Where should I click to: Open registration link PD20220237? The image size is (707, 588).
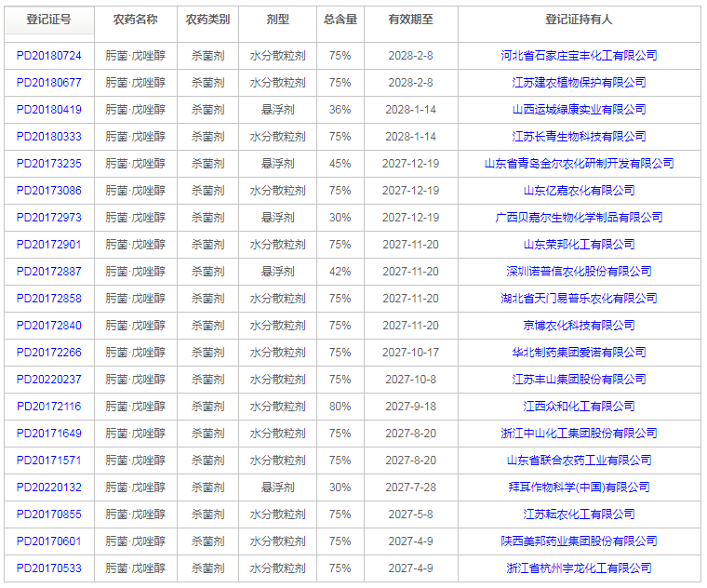pyautogui.click(x=48, y=380)
